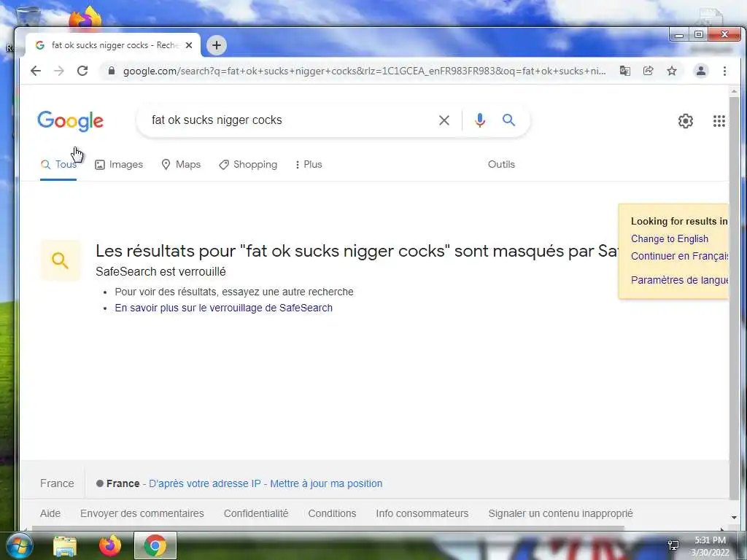Open Google settings gear icon
Image resolution: width=747 pixels, height=560 pixels.
686,121
